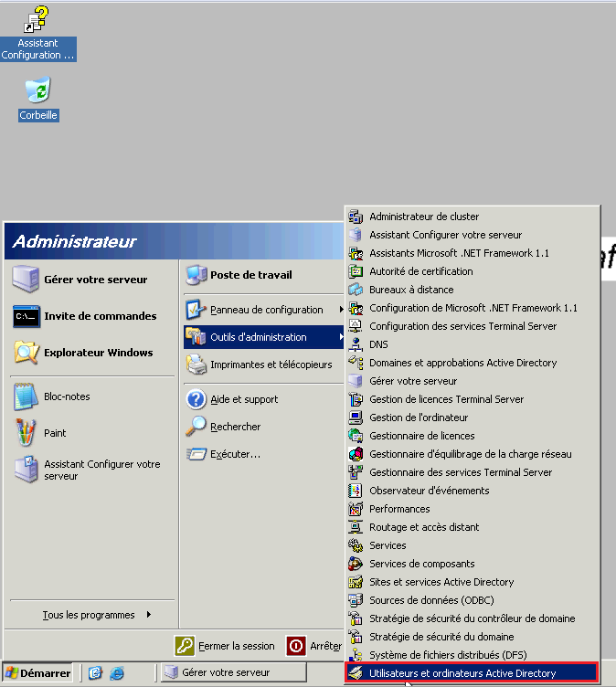Click the Gestionnaire de licences icon
The height and width of the screenshot is (687, 616).
[x=356, y=436]
